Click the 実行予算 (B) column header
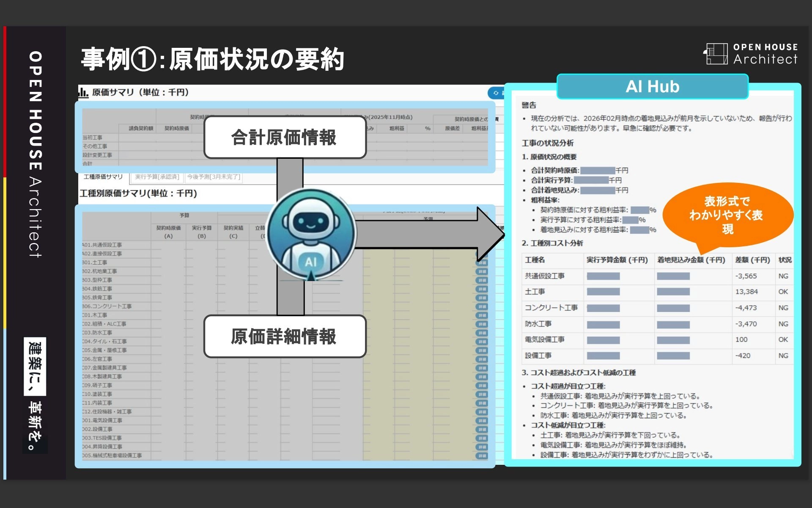 click(x=202, y=232)
